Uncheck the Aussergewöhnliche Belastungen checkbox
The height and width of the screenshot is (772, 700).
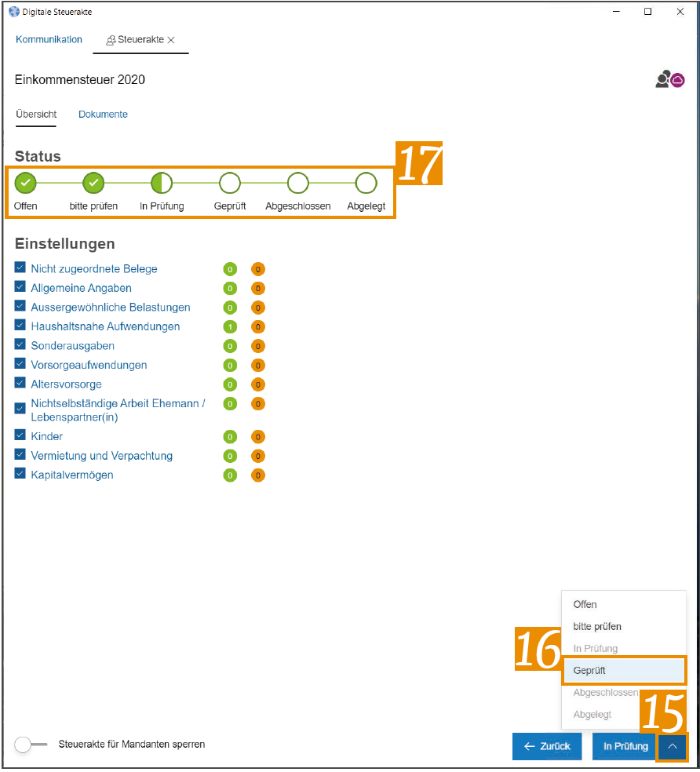point(20,306)
